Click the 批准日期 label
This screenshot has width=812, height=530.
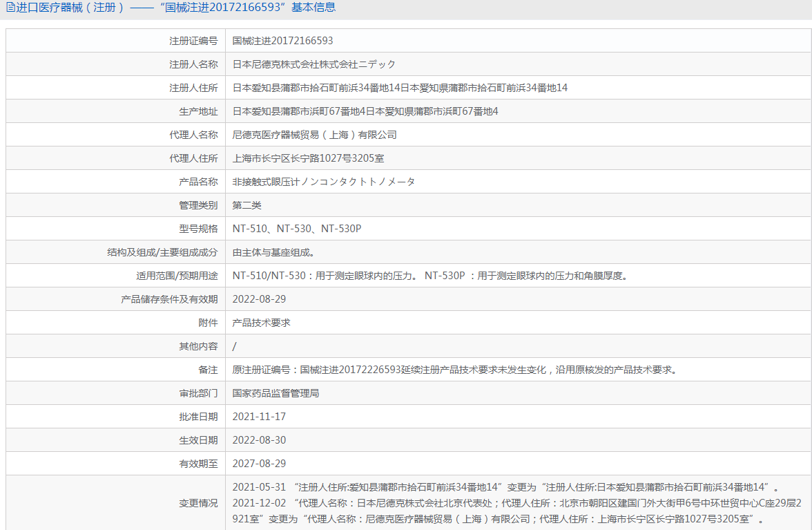tap(198, 417)
